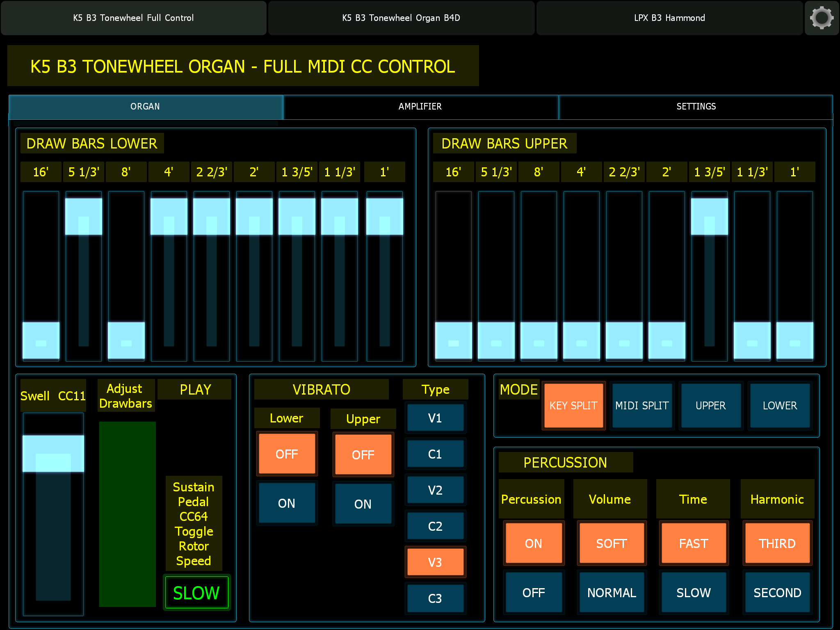Set percussion Time to SLOW
This screenshot has width=840, height=630.
tap(694, 593)
